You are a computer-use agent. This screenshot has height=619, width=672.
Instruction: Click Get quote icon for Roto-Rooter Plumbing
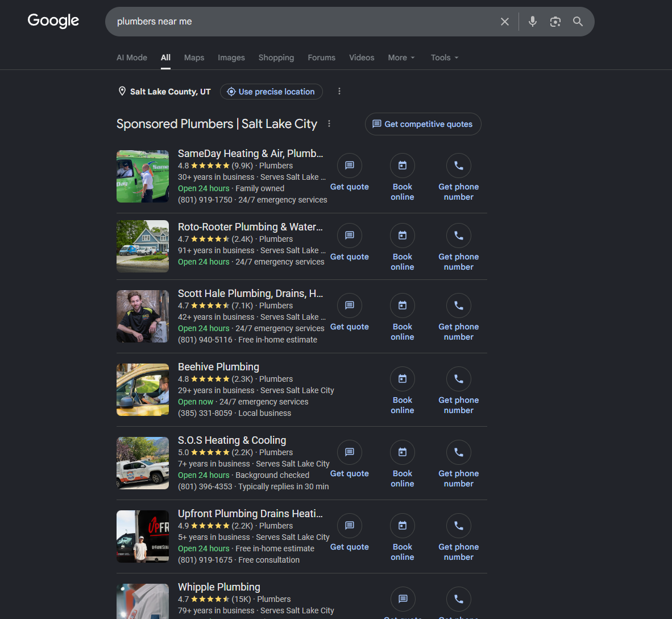click(349, 236)
